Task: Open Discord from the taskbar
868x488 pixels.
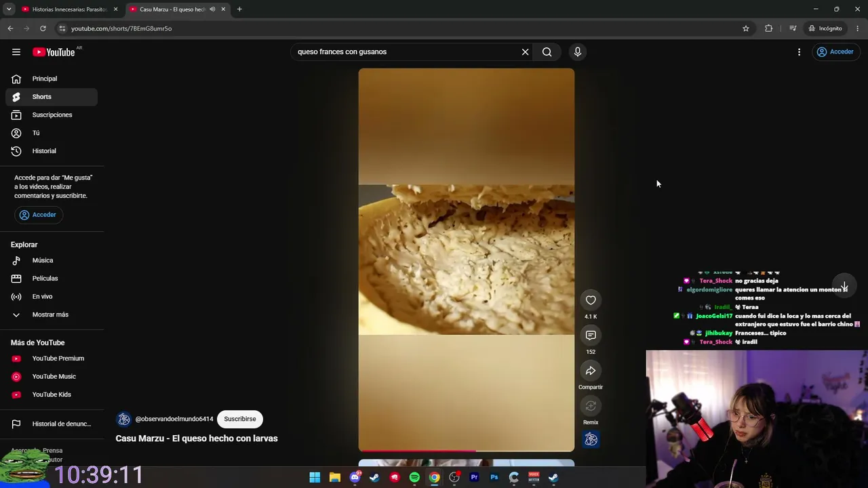Action: (x=355, y=477)
